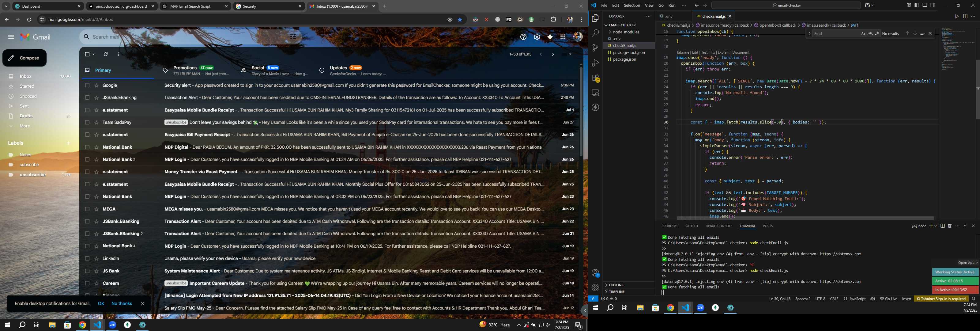
Task: Maximize the terminal panel size
Action: tap(965, 226)
